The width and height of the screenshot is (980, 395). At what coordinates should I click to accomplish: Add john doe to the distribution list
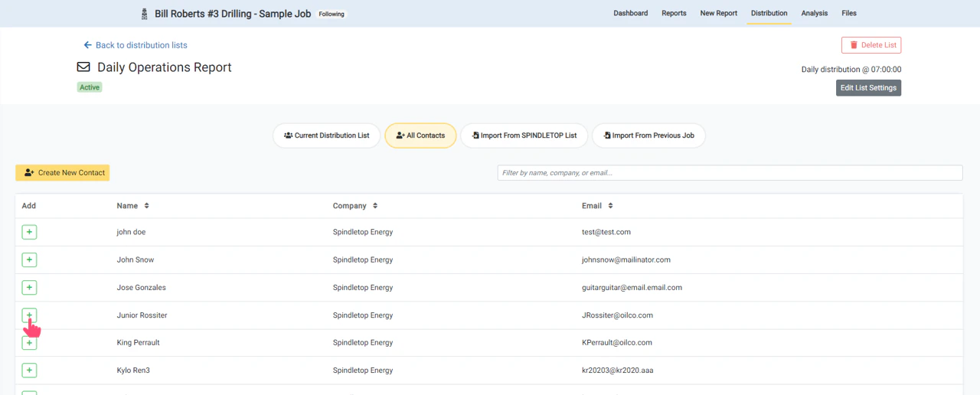(29, 232)
